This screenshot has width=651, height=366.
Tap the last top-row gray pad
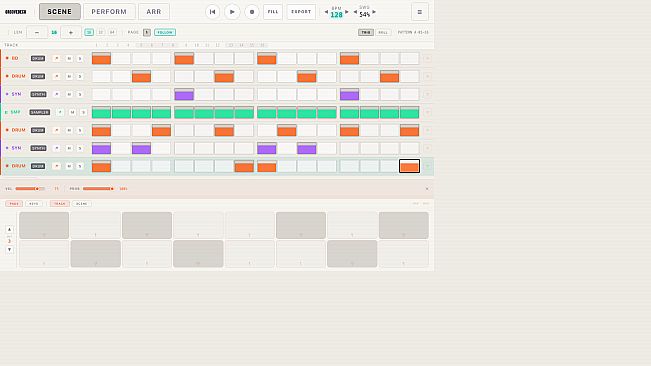[404, 225]
